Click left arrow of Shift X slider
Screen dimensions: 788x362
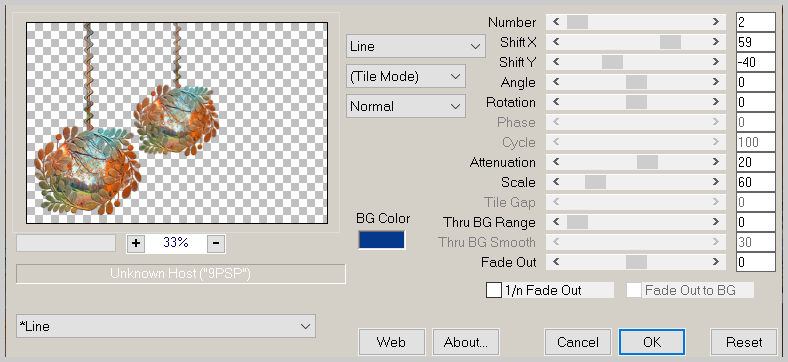tap(556, 42)
